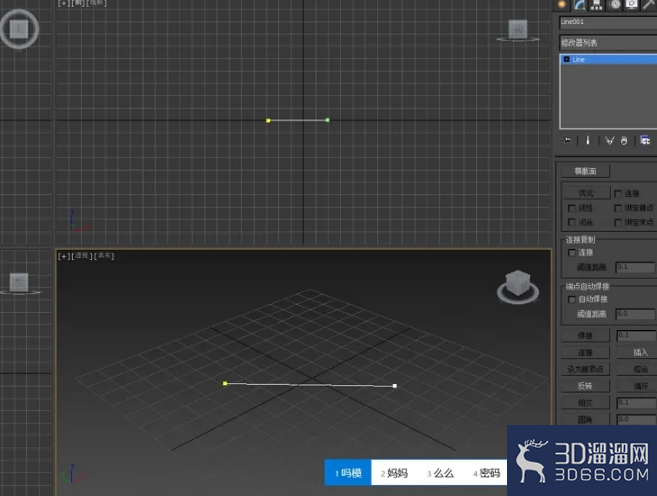
Task: Click the 圆角 value field
Action: (636, 419)
